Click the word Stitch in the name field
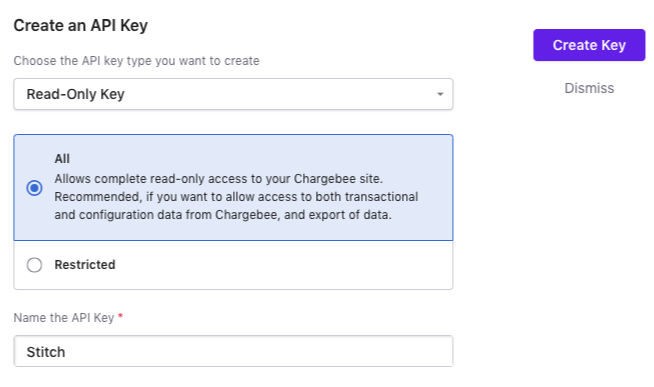 (46, 352)
